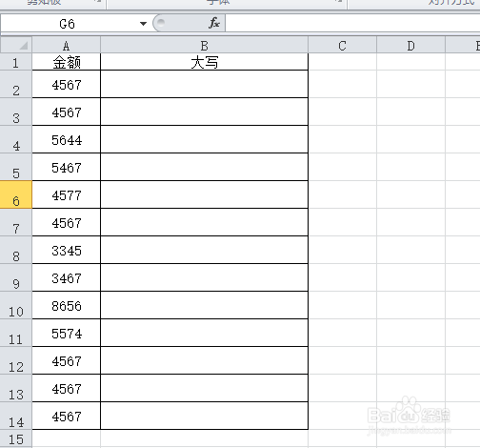This screenshot has width=480, height=448.
Task: Select cell A14 with 4567 in row 14
Action: (67, 416)
